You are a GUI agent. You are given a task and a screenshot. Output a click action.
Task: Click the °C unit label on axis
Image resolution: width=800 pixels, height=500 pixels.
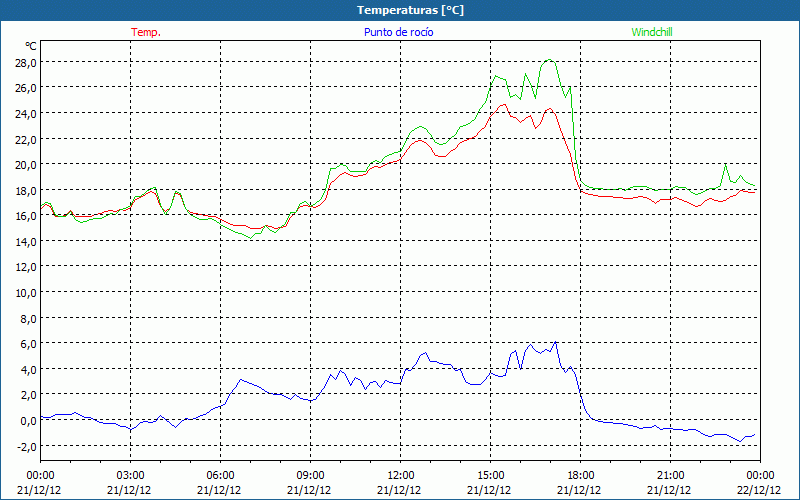tap(31, 46)
